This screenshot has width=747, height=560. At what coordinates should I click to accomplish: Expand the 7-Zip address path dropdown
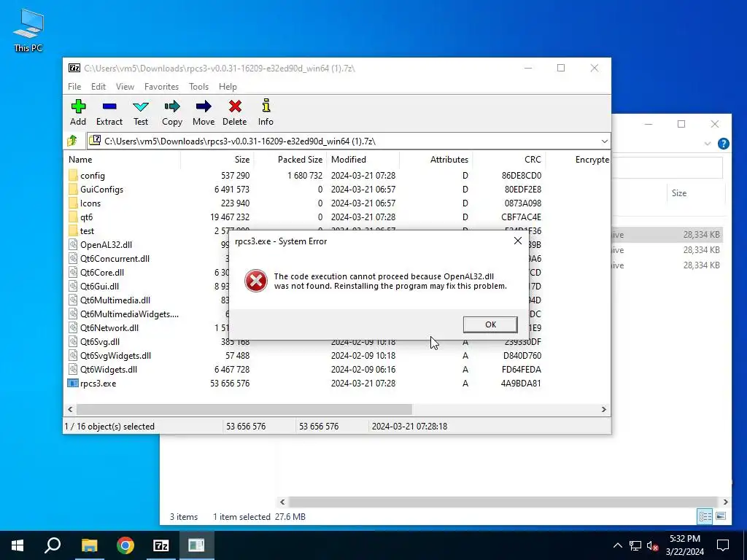click(604, 141)
